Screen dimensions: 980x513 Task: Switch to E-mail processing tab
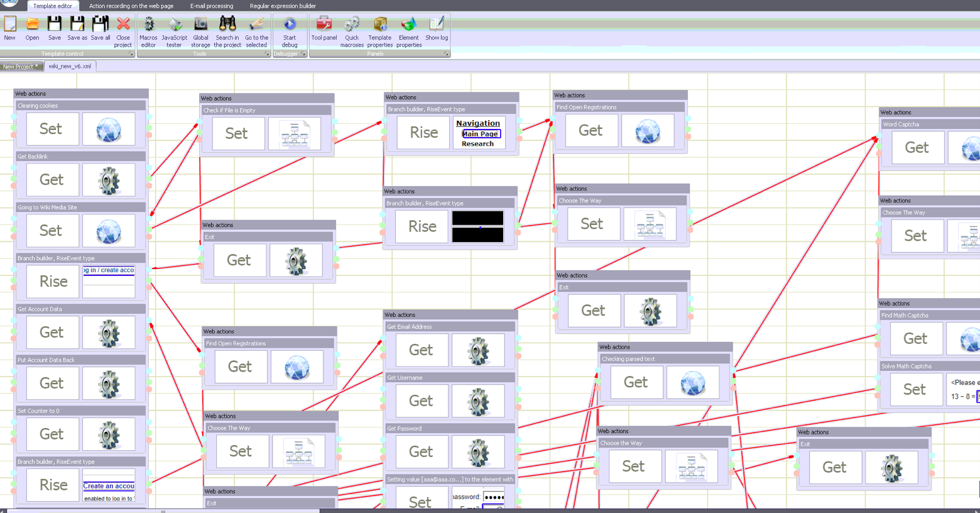coord(212,6)
